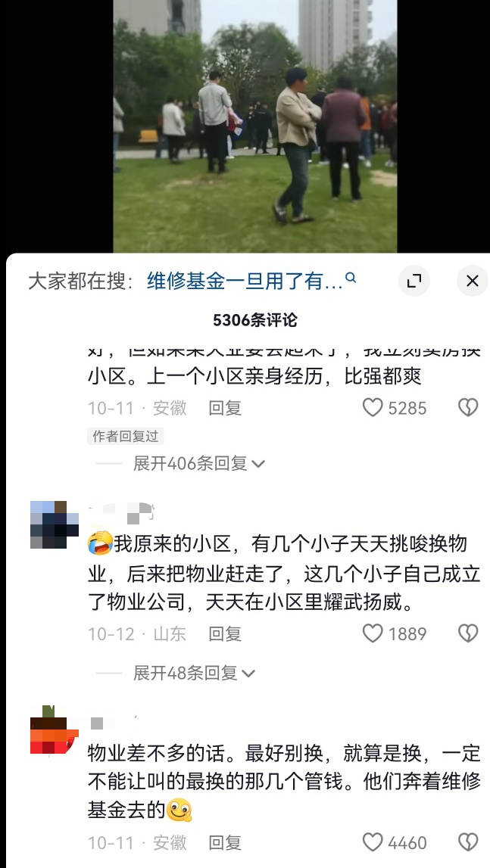
Task: Expand comments panel to full screen
Action: (414, 282)
